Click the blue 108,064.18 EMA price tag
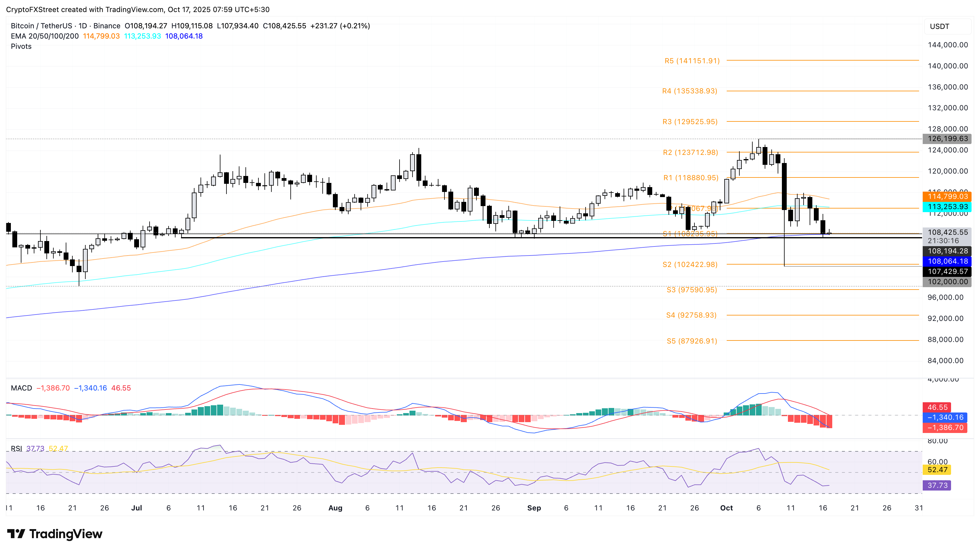The image size is (980, 552). click(947, 261)
